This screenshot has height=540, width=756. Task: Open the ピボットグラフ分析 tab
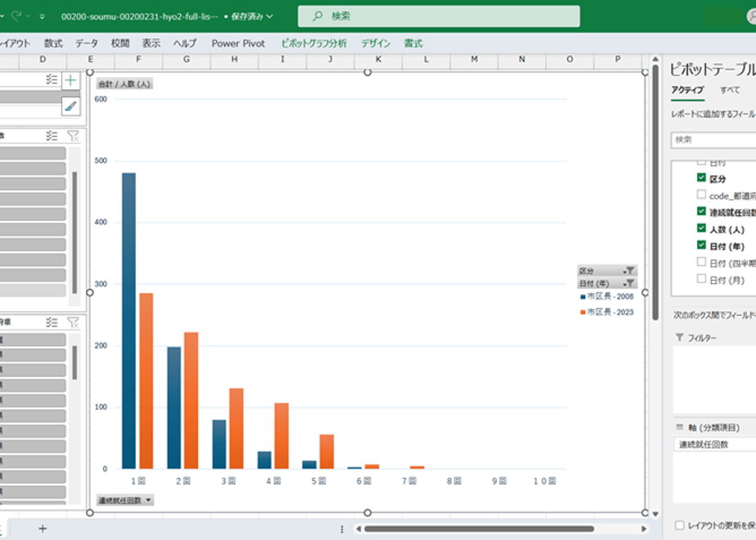click(314, 43)
